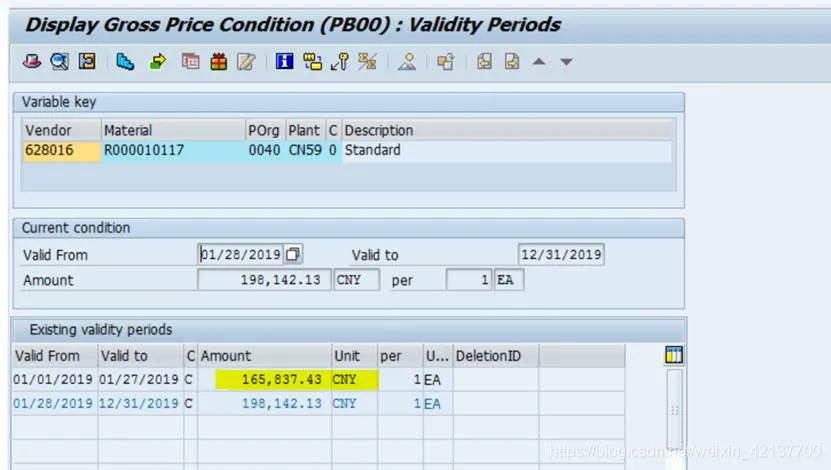Click the Valid From date field
Image resolution: width=831 pixels, height=470 pixels.
coord(241,254)
